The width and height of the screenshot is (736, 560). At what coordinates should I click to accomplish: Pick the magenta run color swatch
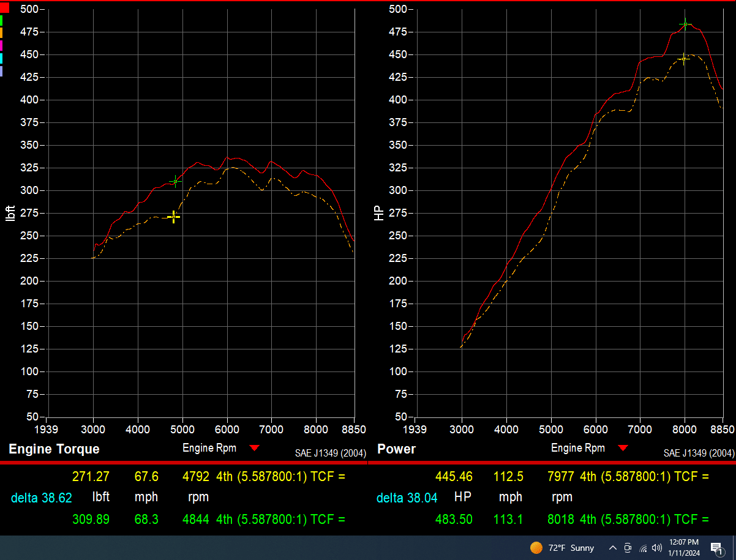(2, 45)
